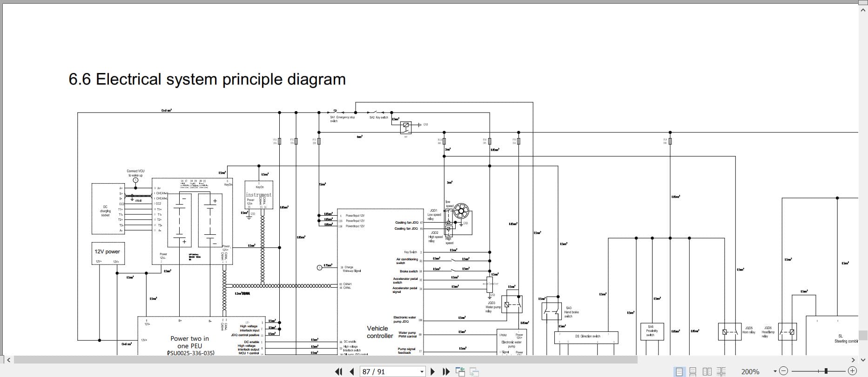Switch to two-page facing layout
Image resolution: width=868 pixels, height=377 pixels.
click(x=707, y=371)
